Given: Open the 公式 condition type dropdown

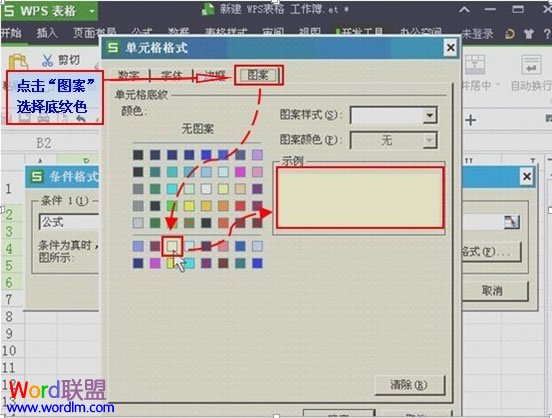Looking at the screenshot, I should pos(69,222).
